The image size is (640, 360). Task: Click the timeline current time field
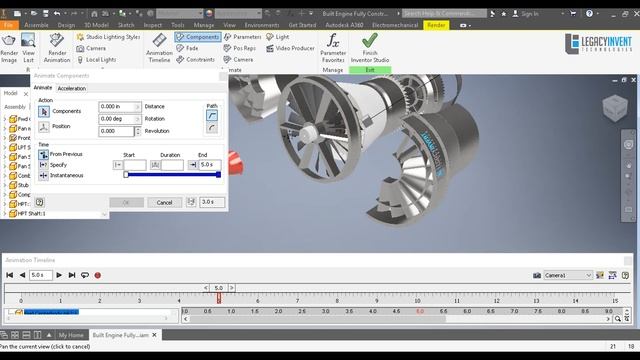[40, 275]
